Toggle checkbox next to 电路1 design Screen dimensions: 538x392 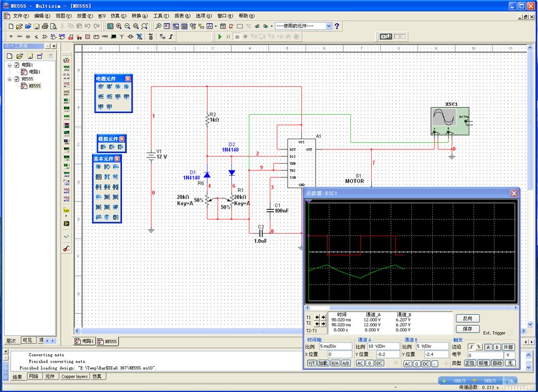coord(17,65)
